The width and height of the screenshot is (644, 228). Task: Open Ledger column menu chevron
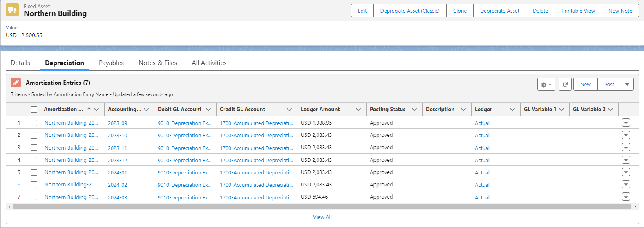tap(512, 110)
